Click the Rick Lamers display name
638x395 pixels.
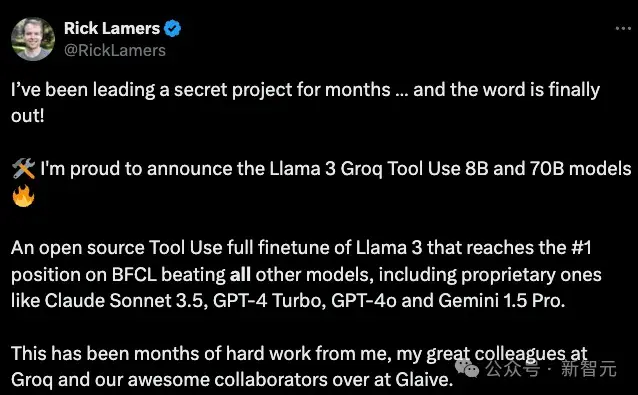(112, 28)
